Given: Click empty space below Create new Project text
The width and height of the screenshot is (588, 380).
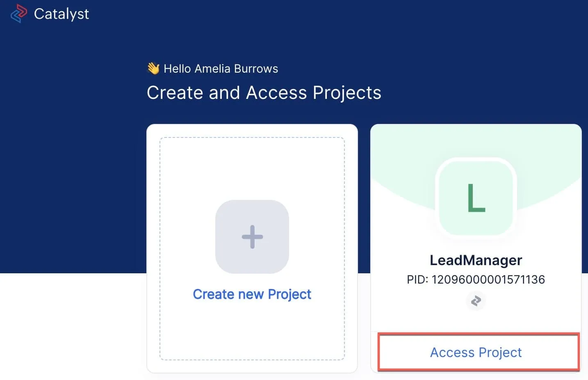Looking at the screenshot, I should coord(252,332).
